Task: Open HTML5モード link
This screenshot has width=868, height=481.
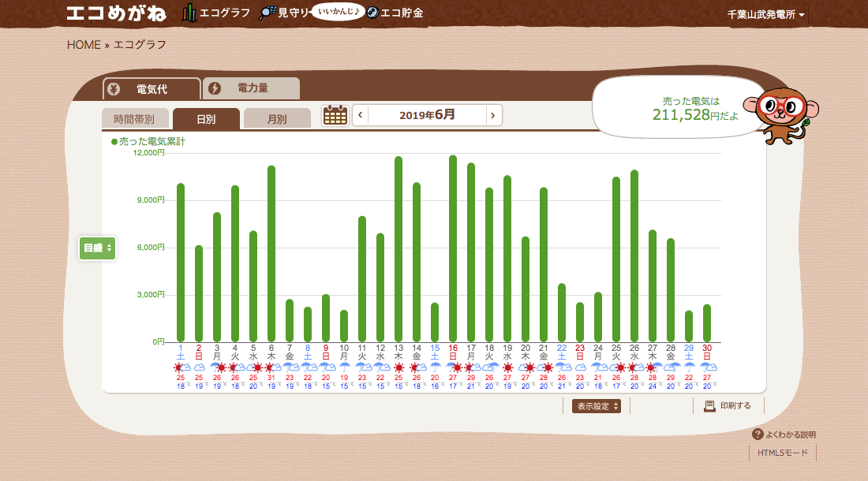Action: coord(782,453)
